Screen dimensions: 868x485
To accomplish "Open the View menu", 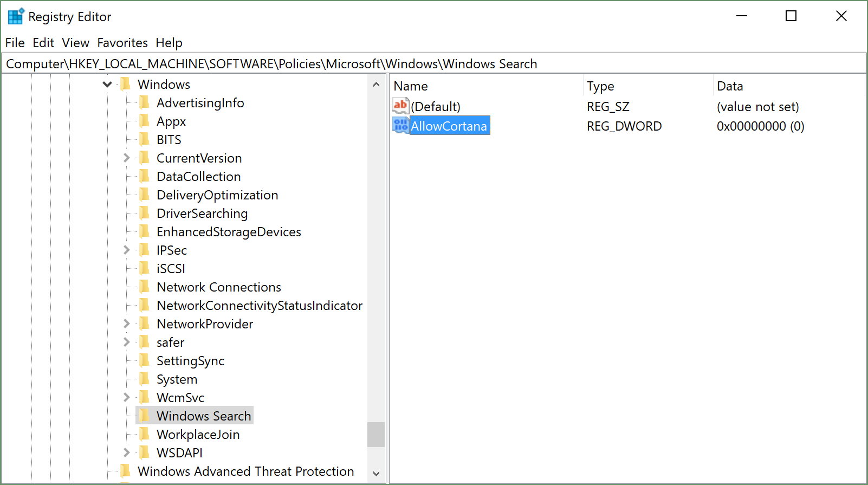I will point(75,43).
